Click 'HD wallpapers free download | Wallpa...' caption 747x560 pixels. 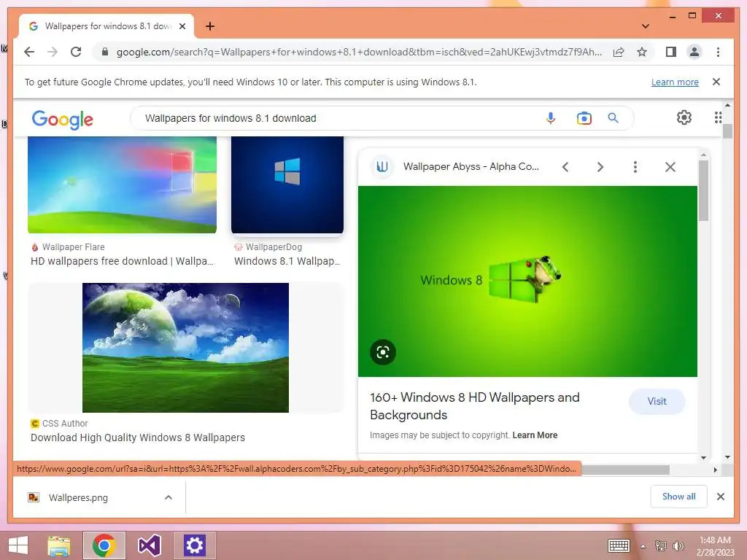coord(122,261)
